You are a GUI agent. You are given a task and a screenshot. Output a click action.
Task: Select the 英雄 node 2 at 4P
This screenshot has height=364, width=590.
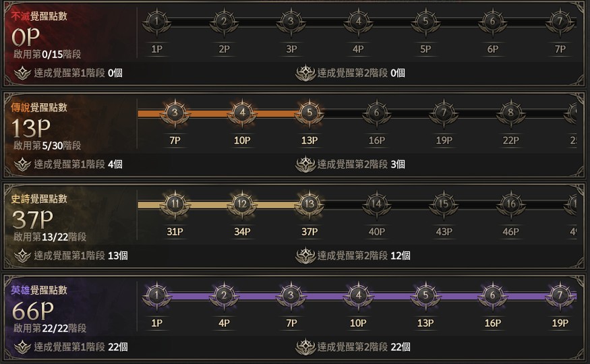tap(224, 296)
